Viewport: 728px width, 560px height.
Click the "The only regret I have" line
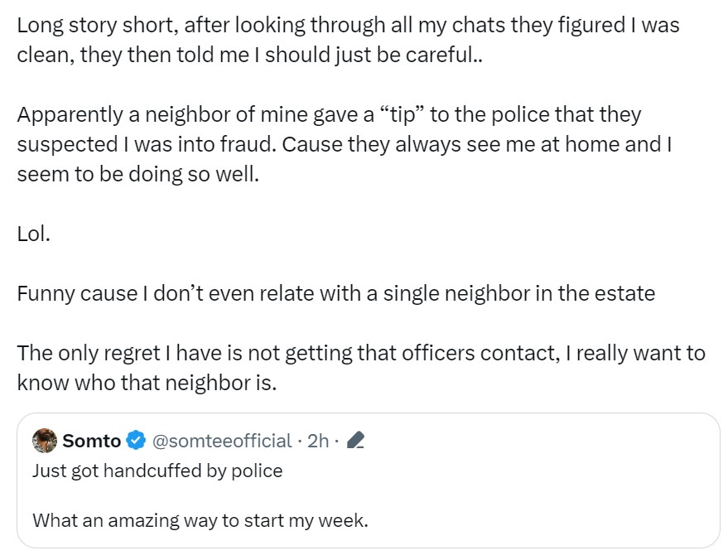coord(360,353)
